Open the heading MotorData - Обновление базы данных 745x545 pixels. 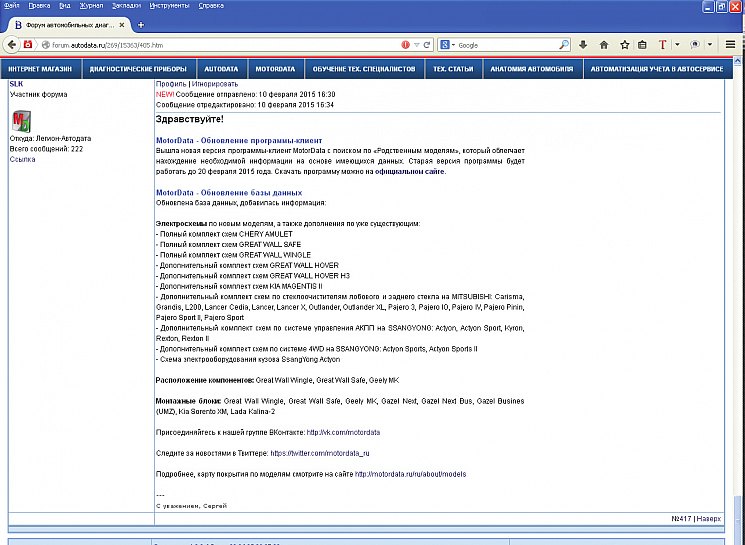point(229,192)
